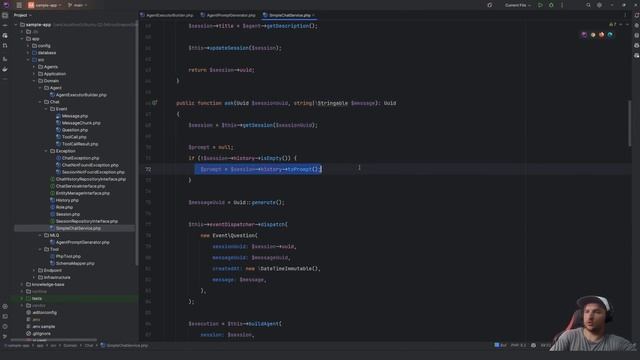Open the Pull Requests tool window icon

[5, 45]
